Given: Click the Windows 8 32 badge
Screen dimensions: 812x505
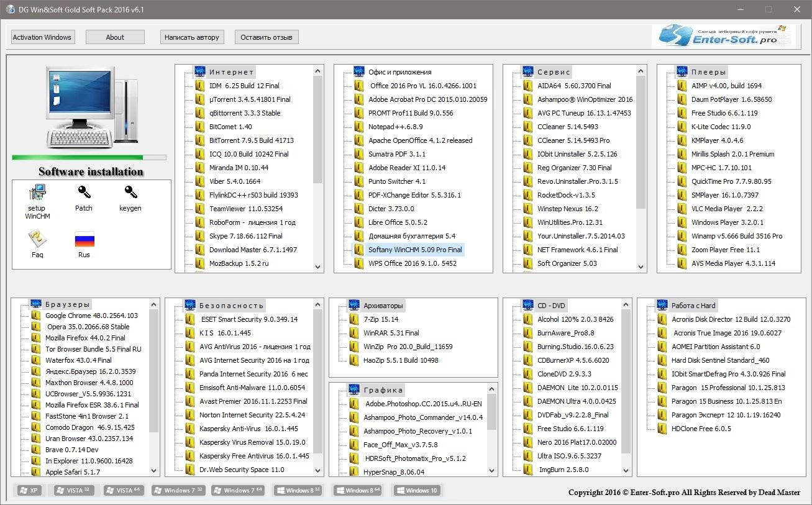Looking at the screenshot, I should click(x=299, y=490).
